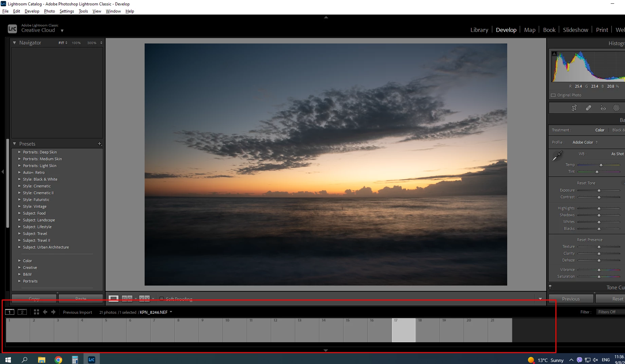The image size is (625, 364).
Task: Click Reset Presence label
Action: pyautogui.click(x=590, y=240)
